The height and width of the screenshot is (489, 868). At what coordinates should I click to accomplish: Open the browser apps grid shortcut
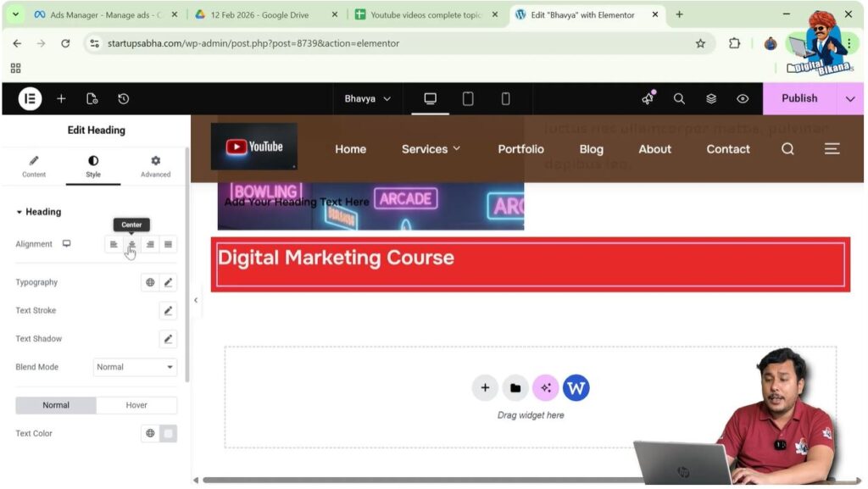[x=15, y=68]
